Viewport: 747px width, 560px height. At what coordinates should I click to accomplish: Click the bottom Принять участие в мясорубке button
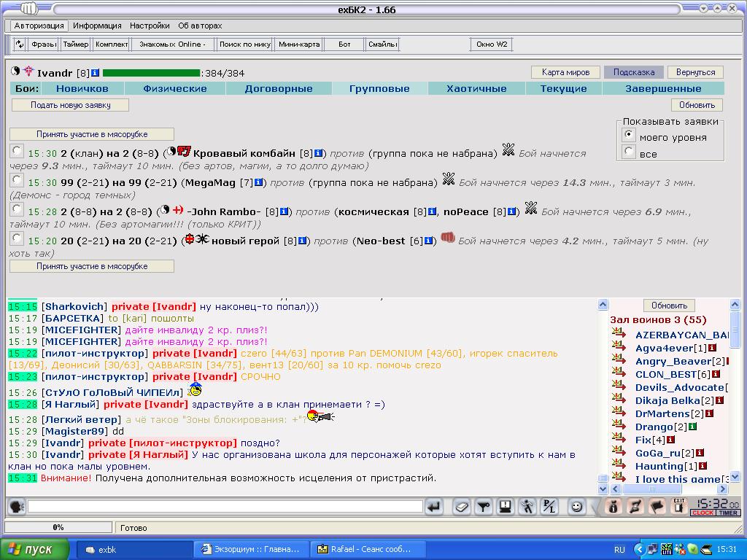[92, 266]
